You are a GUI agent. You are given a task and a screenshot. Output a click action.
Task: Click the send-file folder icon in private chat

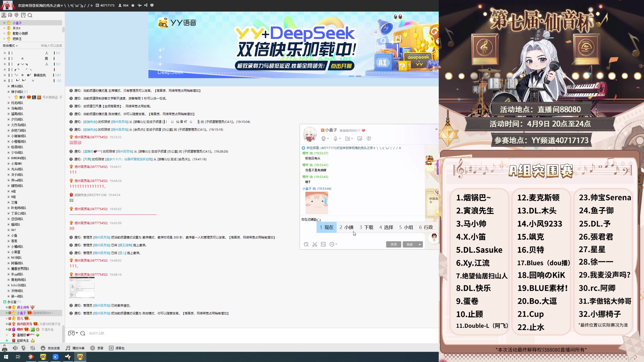coord(347,139)
